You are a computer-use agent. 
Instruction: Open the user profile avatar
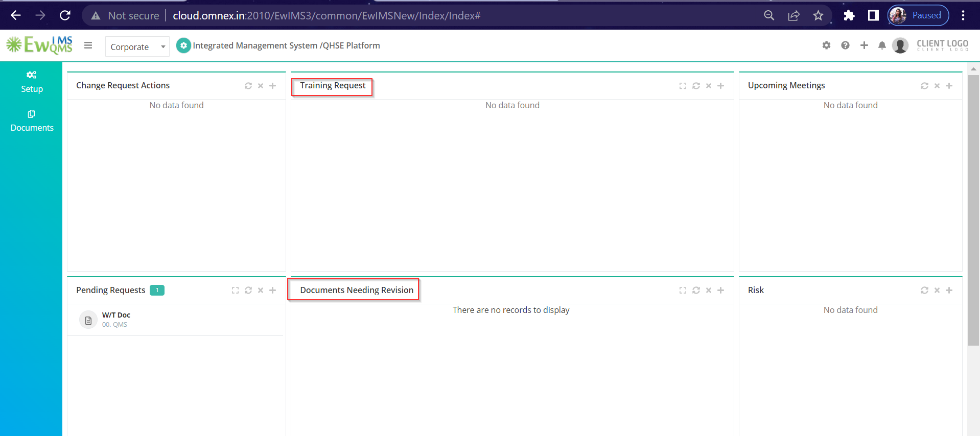[x=900, y=45]
